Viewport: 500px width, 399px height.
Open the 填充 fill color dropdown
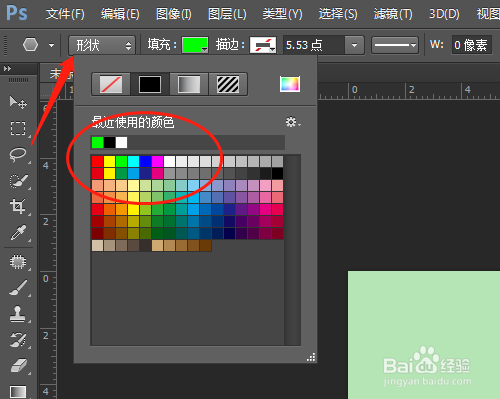[195, 45]
